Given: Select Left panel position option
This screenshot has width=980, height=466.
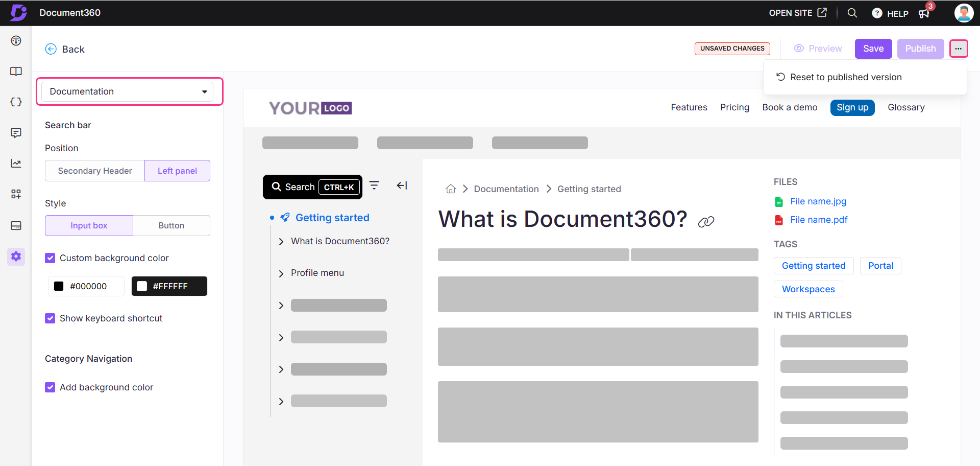Looking at the screenshot, I should pyautogui.click(x=177, y=171).
